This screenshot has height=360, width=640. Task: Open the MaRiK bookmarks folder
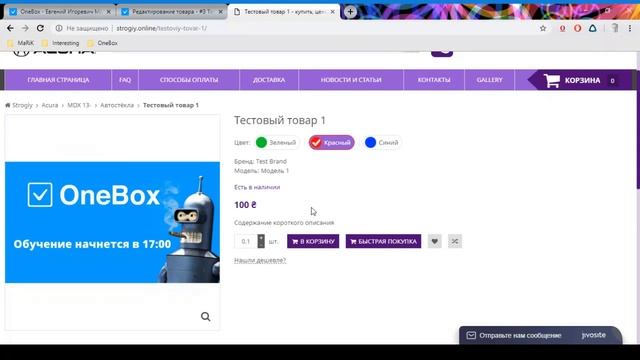tap(21, 43)
